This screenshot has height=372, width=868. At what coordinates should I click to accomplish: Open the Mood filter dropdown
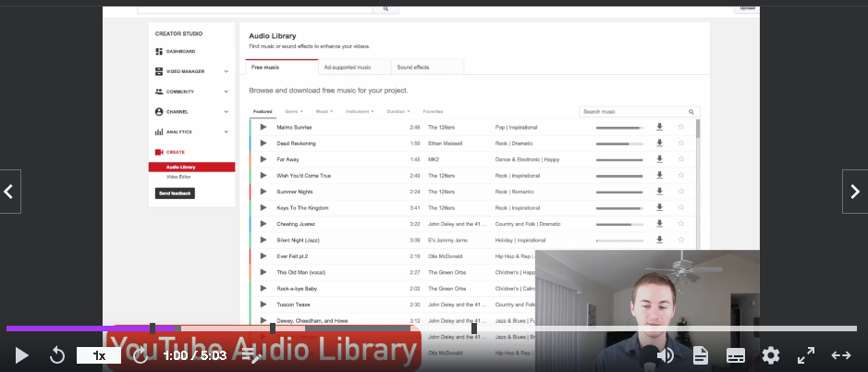tap(324, 111)
